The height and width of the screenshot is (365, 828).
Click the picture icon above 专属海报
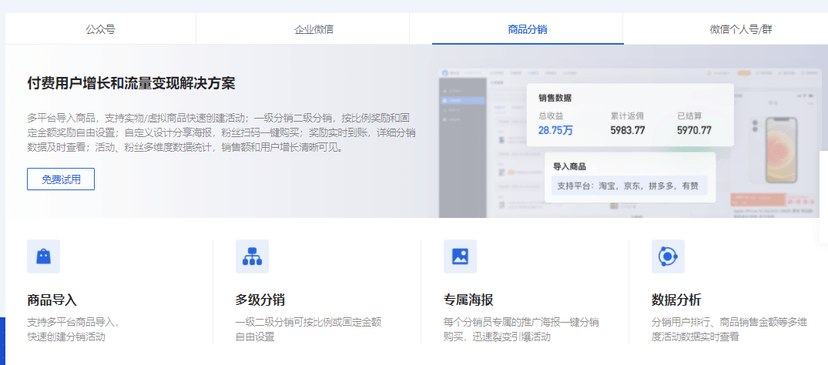460,256
